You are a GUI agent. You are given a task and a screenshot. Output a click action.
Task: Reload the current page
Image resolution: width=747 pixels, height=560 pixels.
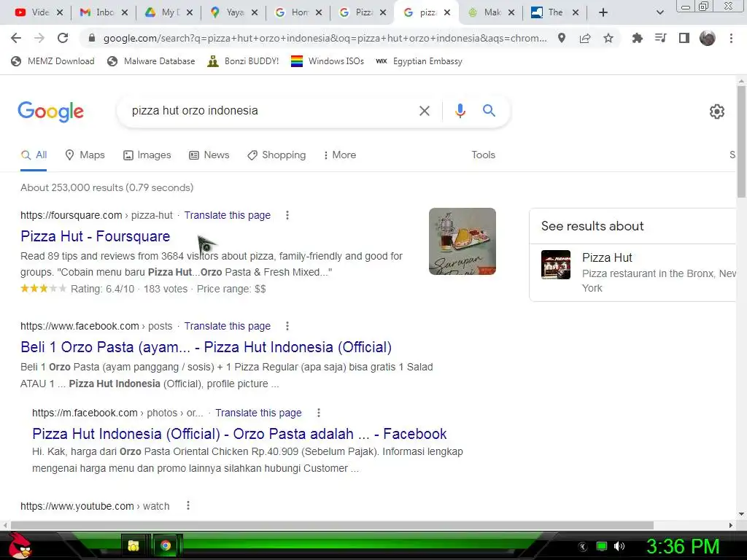click(63, 38)
